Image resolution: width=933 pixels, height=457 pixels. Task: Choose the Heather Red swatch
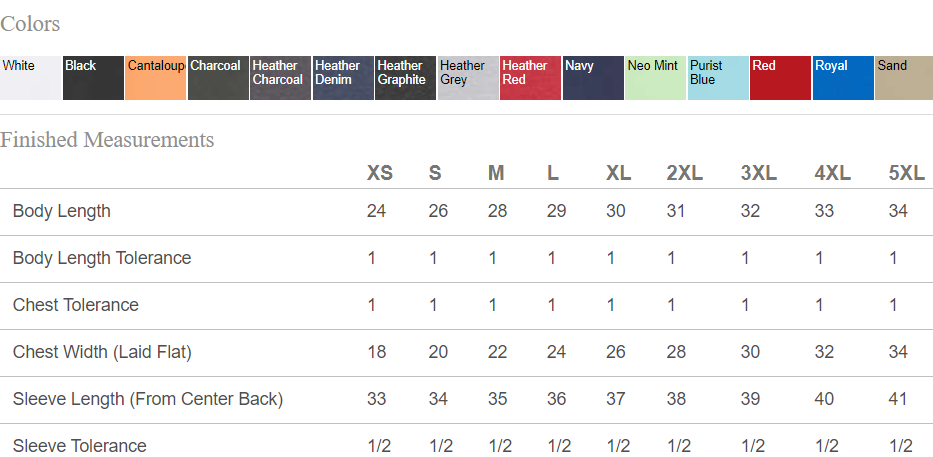point(530,78)
